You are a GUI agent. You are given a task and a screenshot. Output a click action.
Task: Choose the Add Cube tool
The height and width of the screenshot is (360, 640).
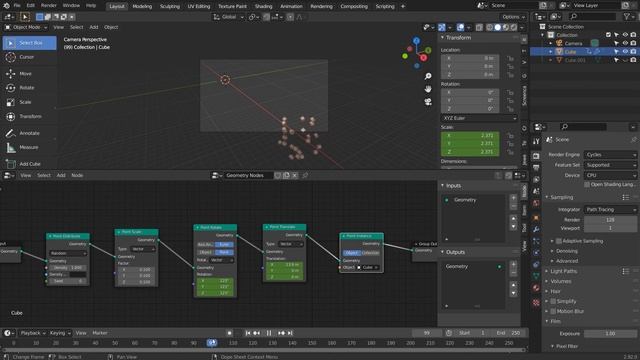(x=29, y=164)
